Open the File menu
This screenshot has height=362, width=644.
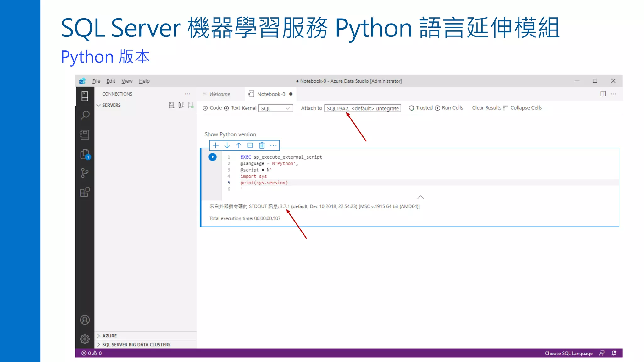click(96, 81)
